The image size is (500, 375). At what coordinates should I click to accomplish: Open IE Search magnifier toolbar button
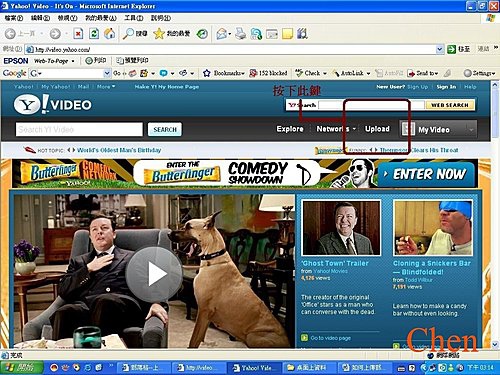tap(135, 33)
